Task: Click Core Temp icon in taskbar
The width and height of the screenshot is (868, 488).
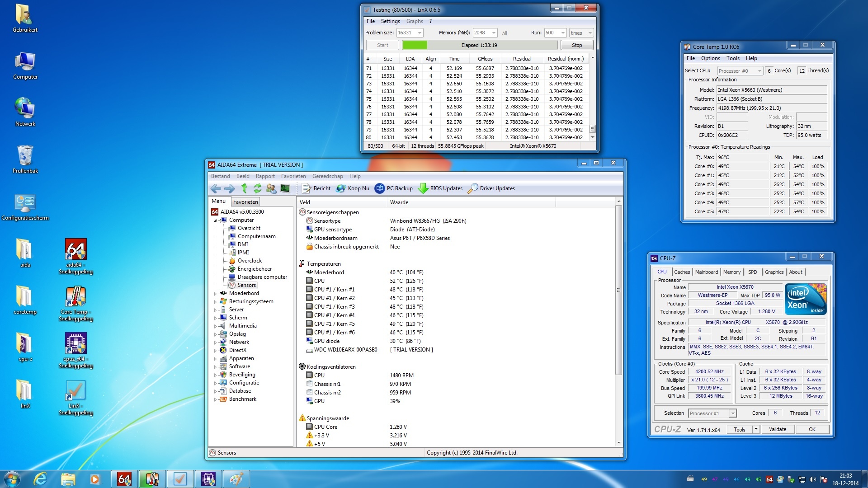Action: point(152,479)
